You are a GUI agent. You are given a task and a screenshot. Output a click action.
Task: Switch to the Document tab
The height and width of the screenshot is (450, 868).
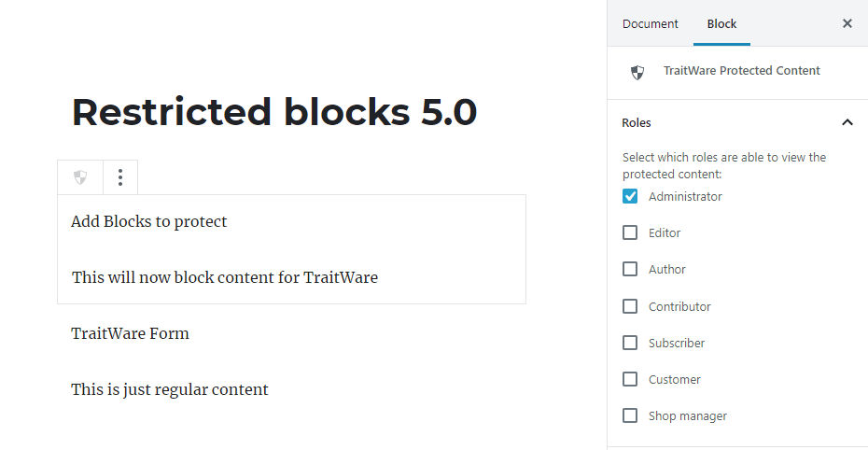pos(650,23)
